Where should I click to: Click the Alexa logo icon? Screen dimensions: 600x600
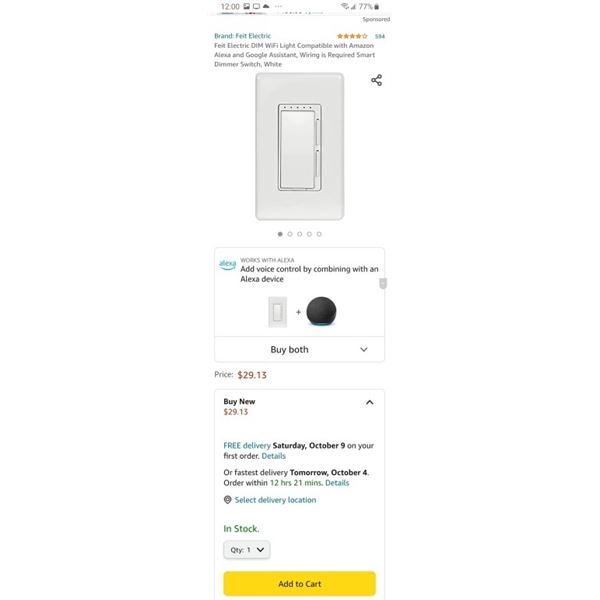pos(227,264)
